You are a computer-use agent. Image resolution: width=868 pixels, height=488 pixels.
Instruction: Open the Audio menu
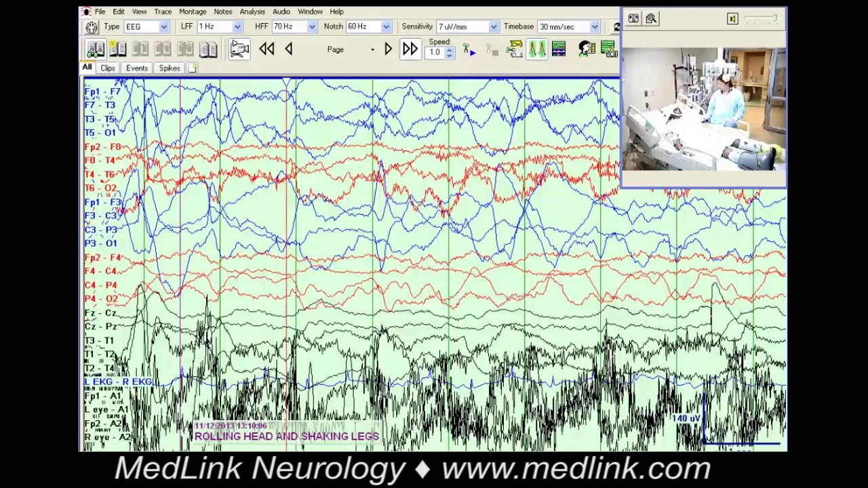tap(281, 12)
